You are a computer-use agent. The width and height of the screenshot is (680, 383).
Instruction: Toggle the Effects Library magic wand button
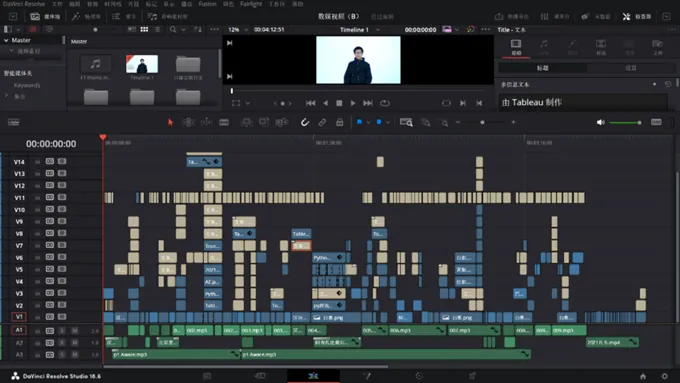[x=86, y=16]
